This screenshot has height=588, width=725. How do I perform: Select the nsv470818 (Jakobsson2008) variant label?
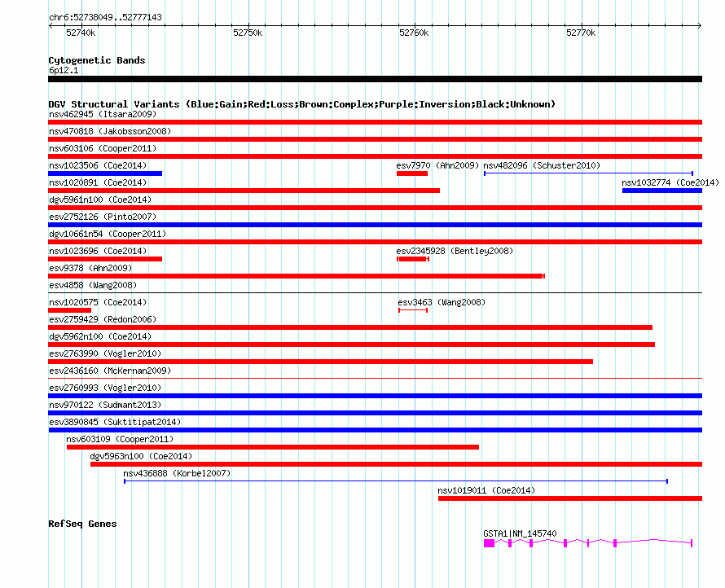pyautogui.click(x=110, y=131)
